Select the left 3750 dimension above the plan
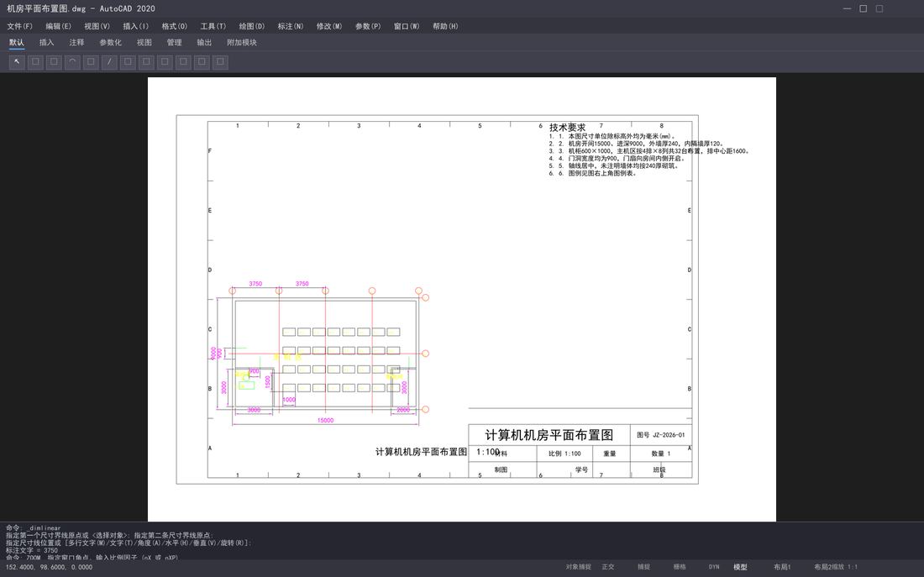 pyautogui.click(x=255, y=284)
